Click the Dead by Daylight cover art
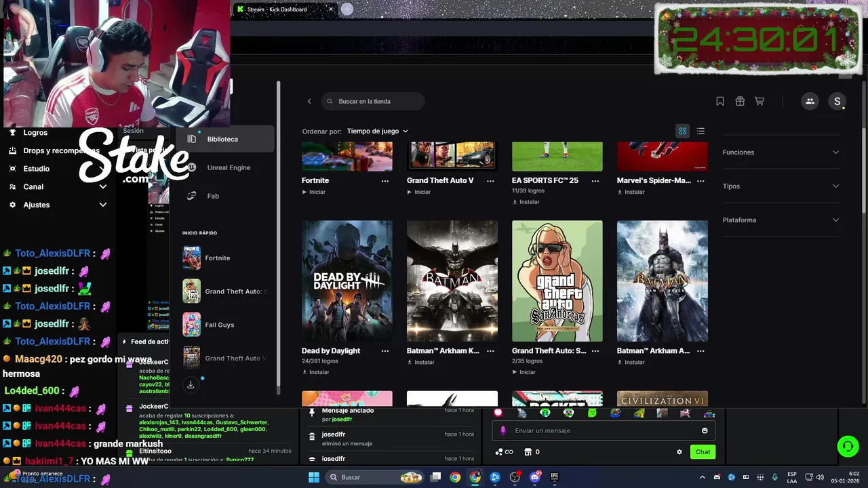 coord(347,281)
